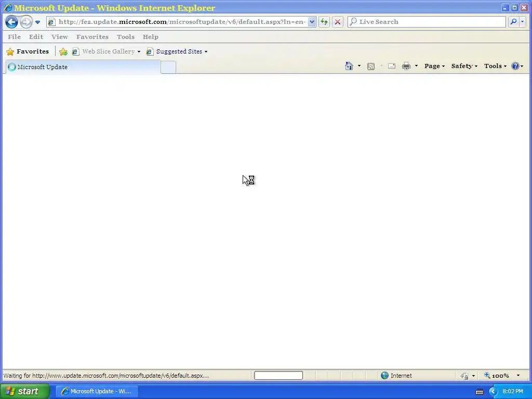
Task: Expand Web Slice Gallery dropdown arrow
Action: coord(139,51)
